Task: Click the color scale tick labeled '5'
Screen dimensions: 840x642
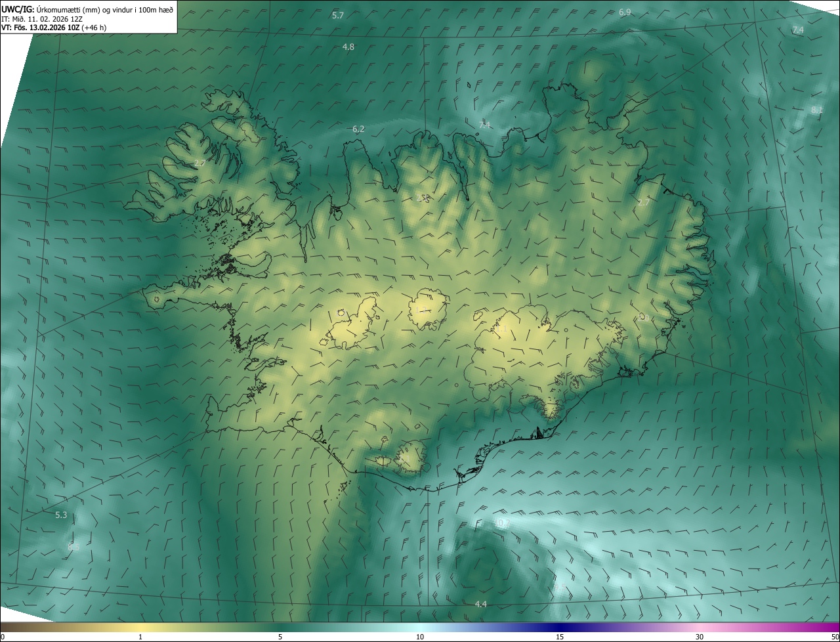Action: pyautogui.click(x=280, y=637)
